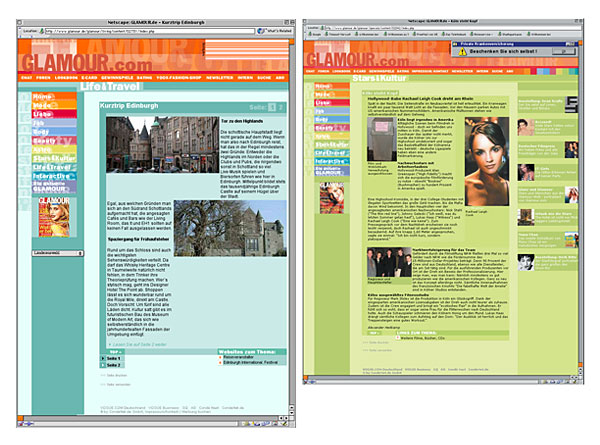This screenshot has width=600, height=445.
Task: Click the Edinburgh window location URL field
Action: tap(150, 31)
